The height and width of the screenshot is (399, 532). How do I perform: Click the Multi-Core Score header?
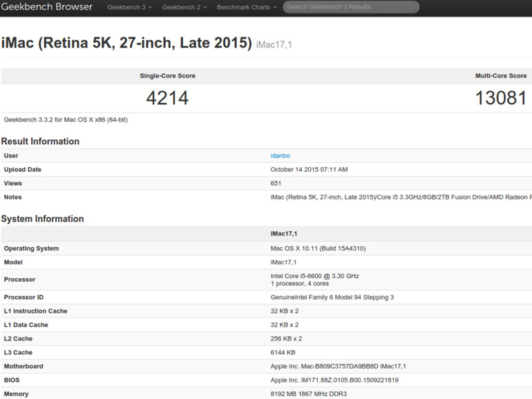click(x=501, y=76)
